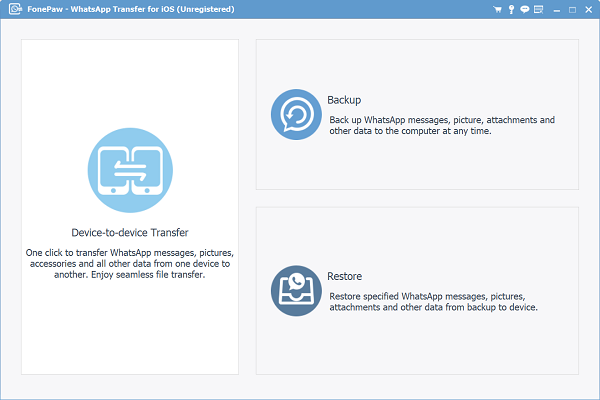The width and height of the screenshot is (600, 400).
Task: Select the Restore heading
Action: (344, 276)
